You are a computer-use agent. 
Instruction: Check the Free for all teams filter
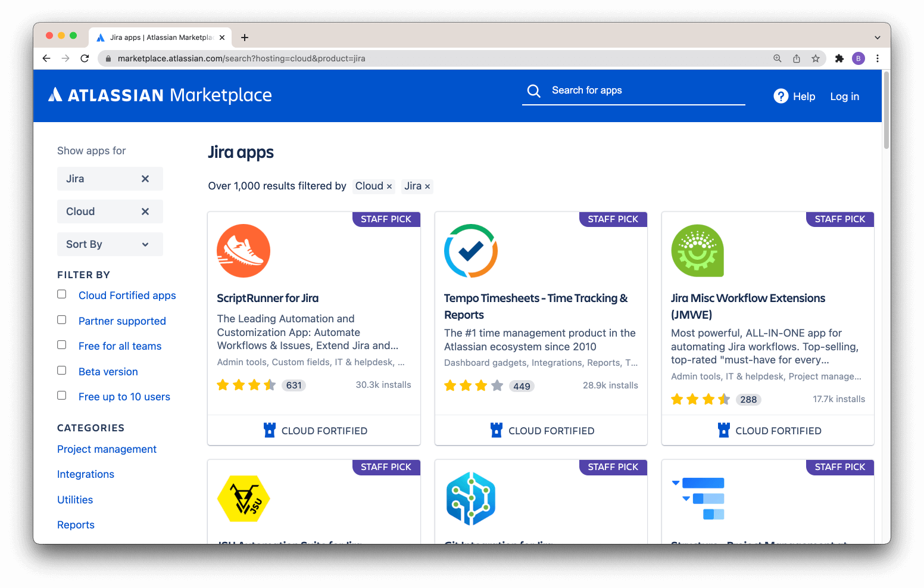tap(61, 344)
